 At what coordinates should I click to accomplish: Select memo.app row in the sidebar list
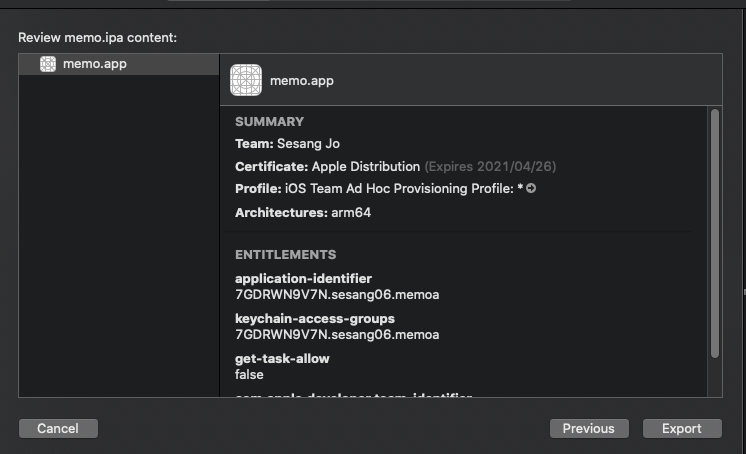119,64
